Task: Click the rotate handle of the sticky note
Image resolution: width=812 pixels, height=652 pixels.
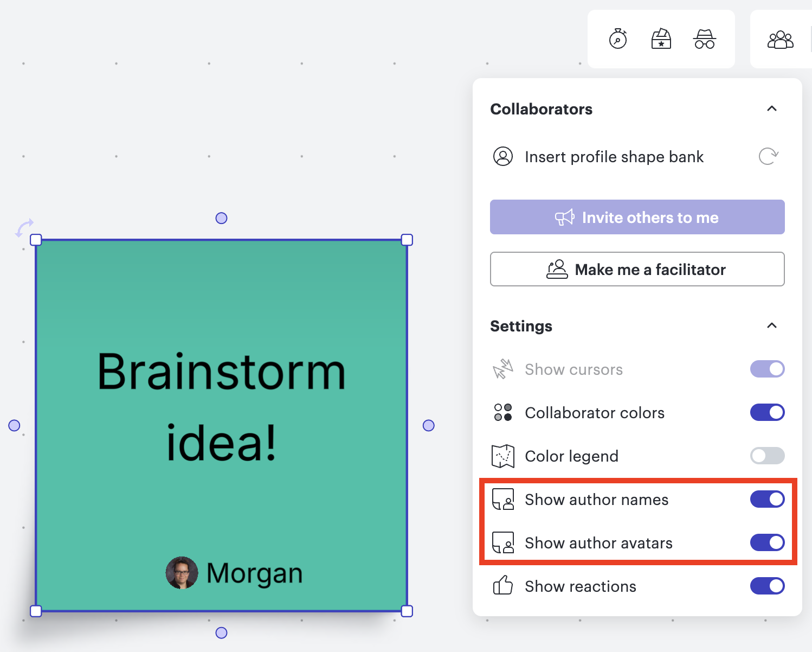Action: pos(24,228)
